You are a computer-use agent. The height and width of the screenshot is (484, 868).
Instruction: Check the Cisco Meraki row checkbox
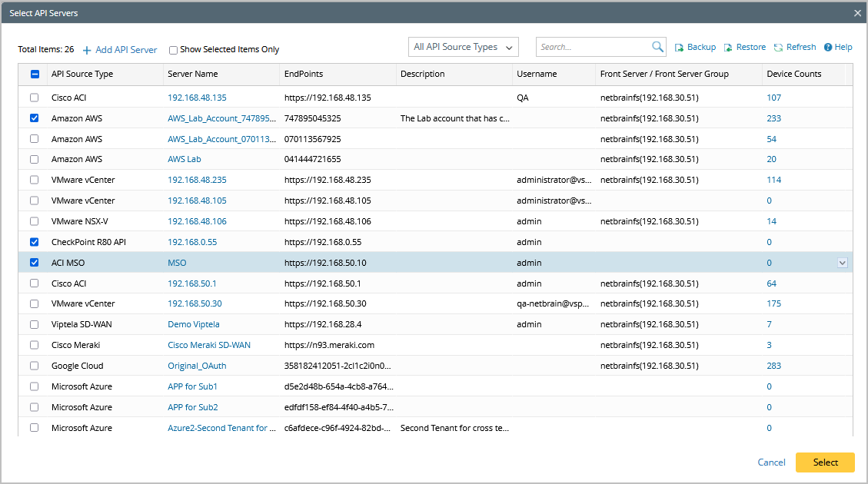pos(34,345)
